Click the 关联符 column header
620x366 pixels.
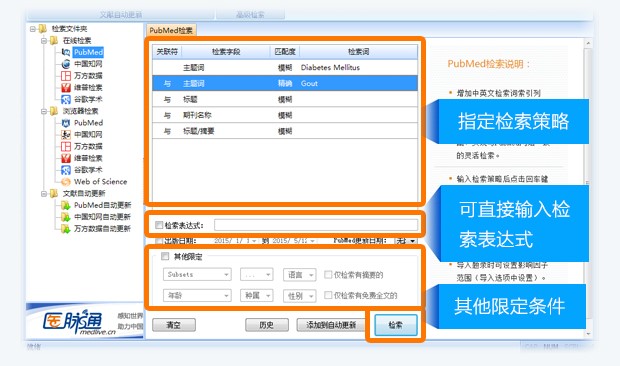167,52
